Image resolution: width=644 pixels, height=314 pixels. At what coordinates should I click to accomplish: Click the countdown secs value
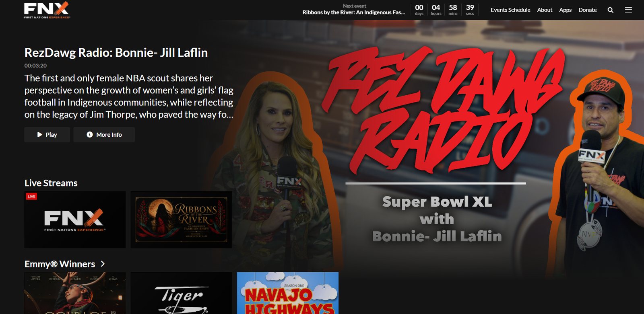(470, 8)
